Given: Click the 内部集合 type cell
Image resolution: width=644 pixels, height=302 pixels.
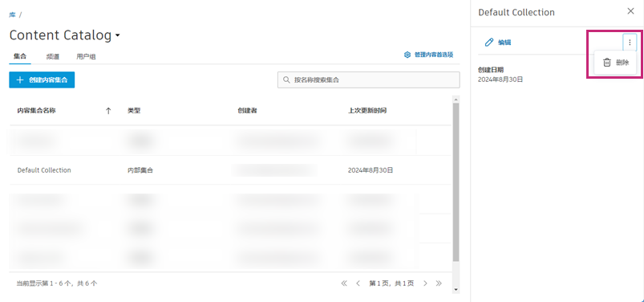Looking at the screenshot, I should pos(140,170).
